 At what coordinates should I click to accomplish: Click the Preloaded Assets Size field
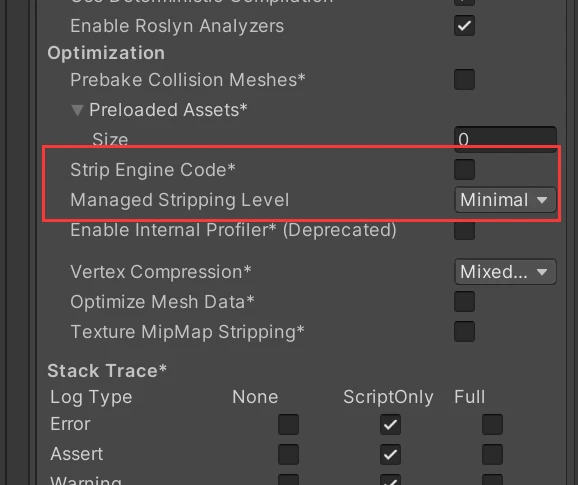click(x=505, y=139)
